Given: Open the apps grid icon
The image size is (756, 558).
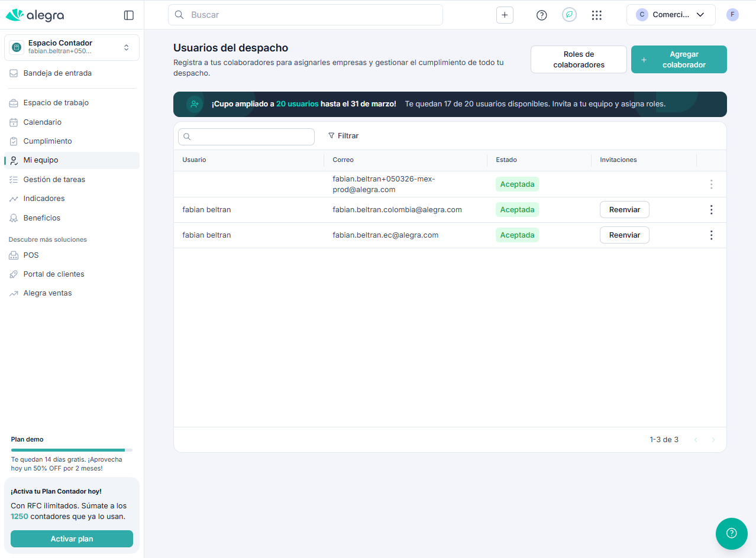Looking at the screenshot, I should tap(596, 15).
